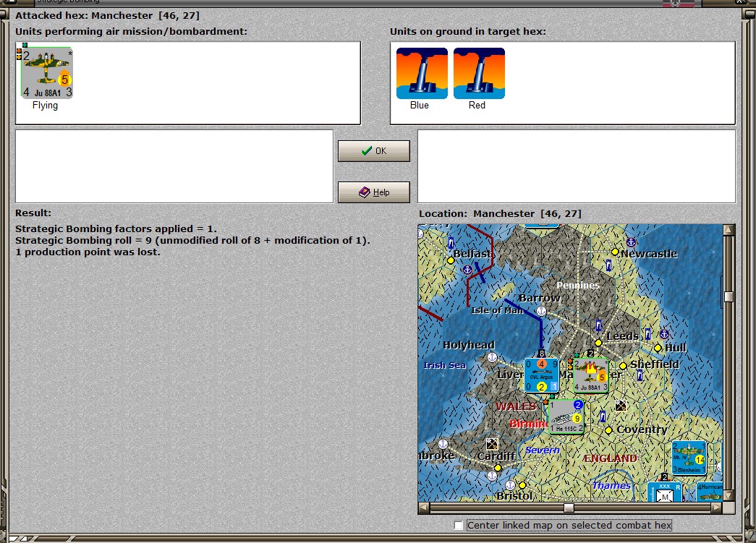Select the Blue factory target icon

click(422, 73)
